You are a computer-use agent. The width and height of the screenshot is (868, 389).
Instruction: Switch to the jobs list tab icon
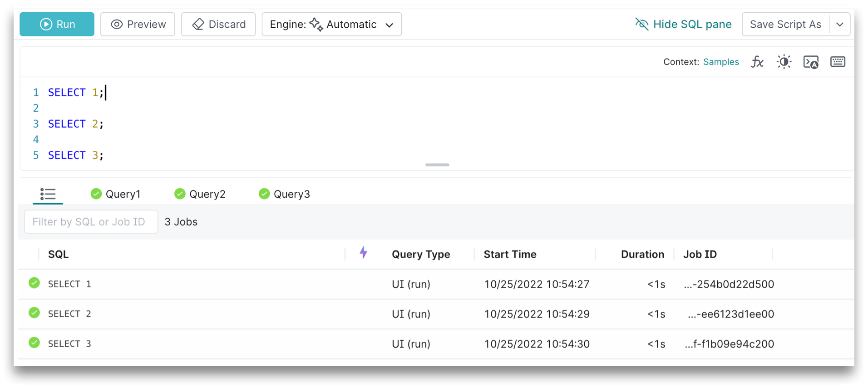coord(48,194)
